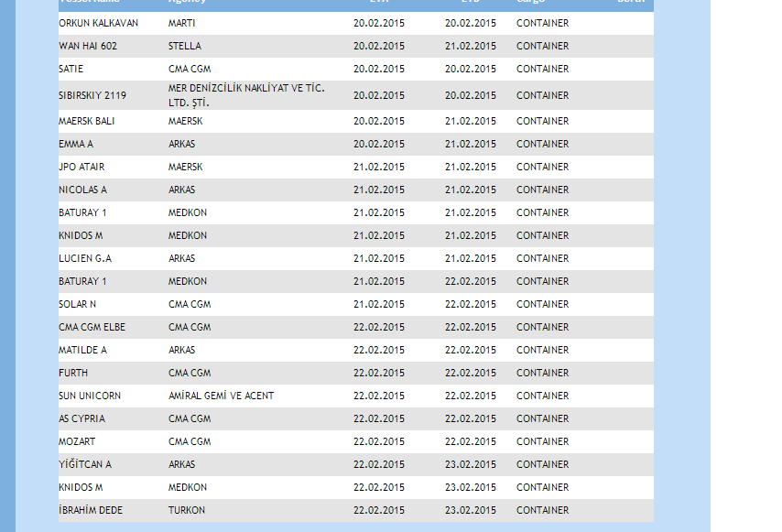
Task: Click ETD 22.02.2015 in SOLAR N row
Action: [471, 305]
